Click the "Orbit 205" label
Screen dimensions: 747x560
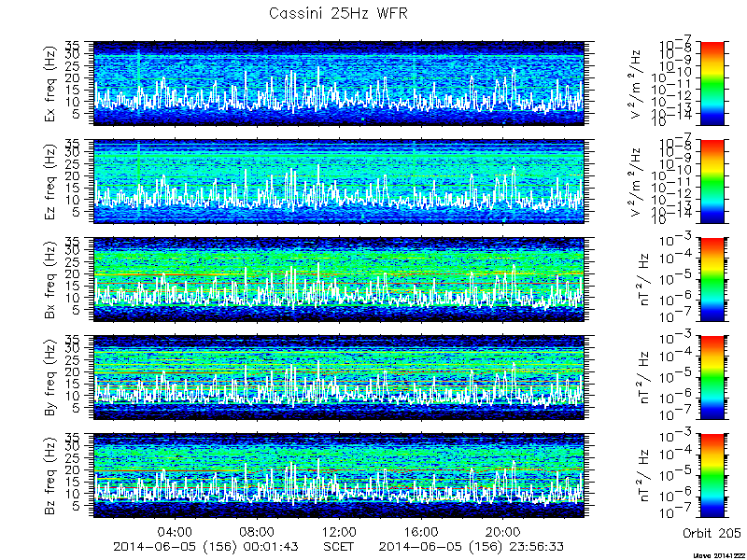tap(712, 532)
